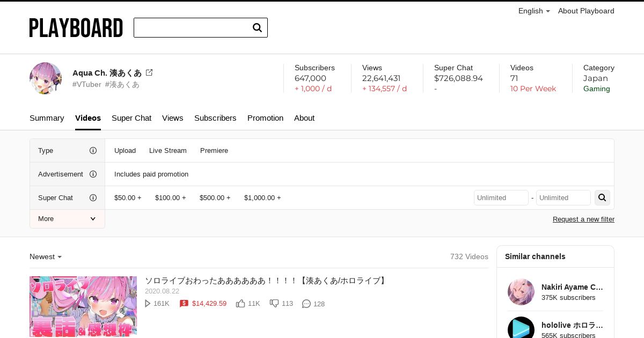The image size is (644, 338).
Task: Apply Super Chat range with search button
Action: (x=602, y=197)
